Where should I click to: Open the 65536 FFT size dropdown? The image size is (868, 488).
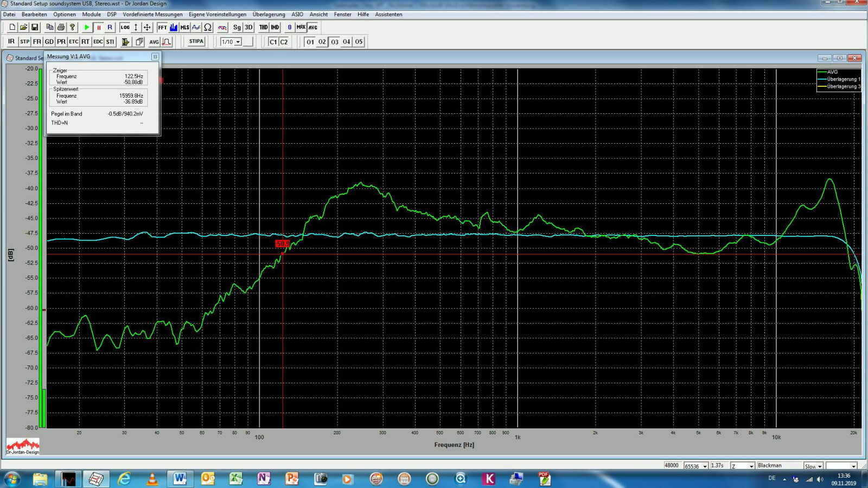705,466
